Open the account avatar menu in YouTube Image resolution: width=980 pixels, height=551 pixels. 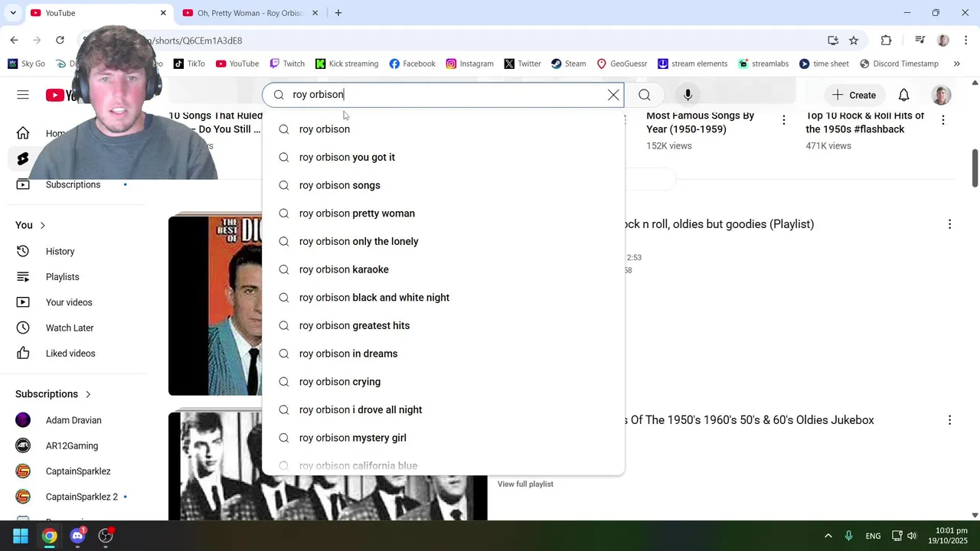click(x=941, y=95)
